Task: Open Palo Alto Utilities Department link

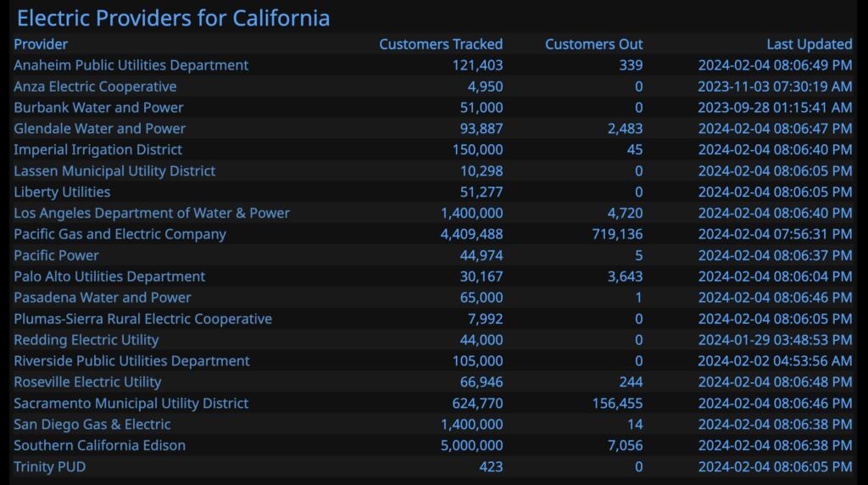Action: click(x=109, y=276)
